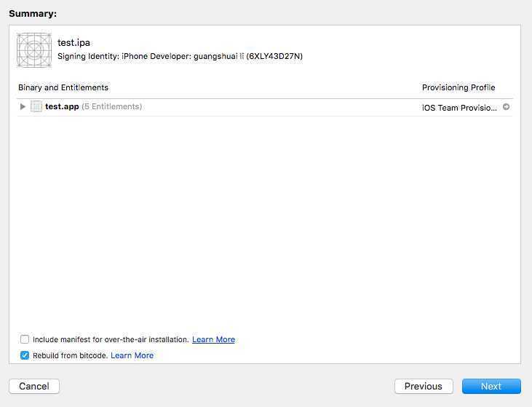Viewport: 532px width, 407px height.
Task: Open provisioning profile details arrow icon
Action: coord(506,107)
